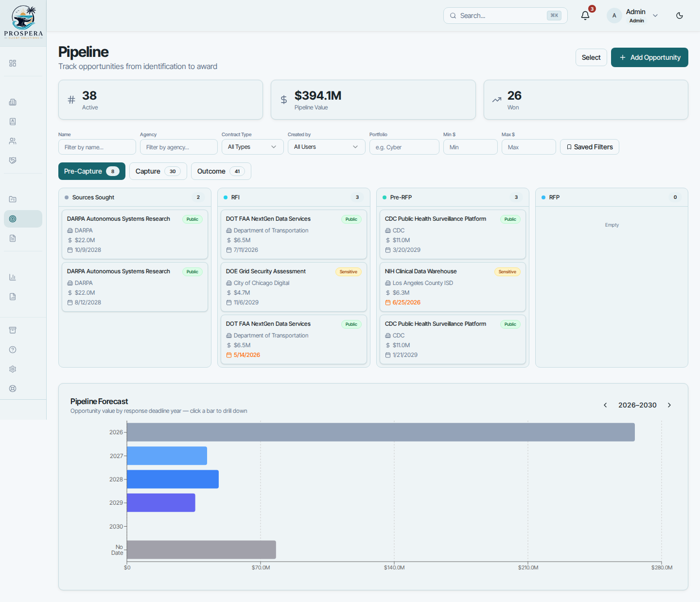The height and width of the screenshot is (602, 700).
Task: Click the 2029 forecast bar
Action: (x=161, y=503)
